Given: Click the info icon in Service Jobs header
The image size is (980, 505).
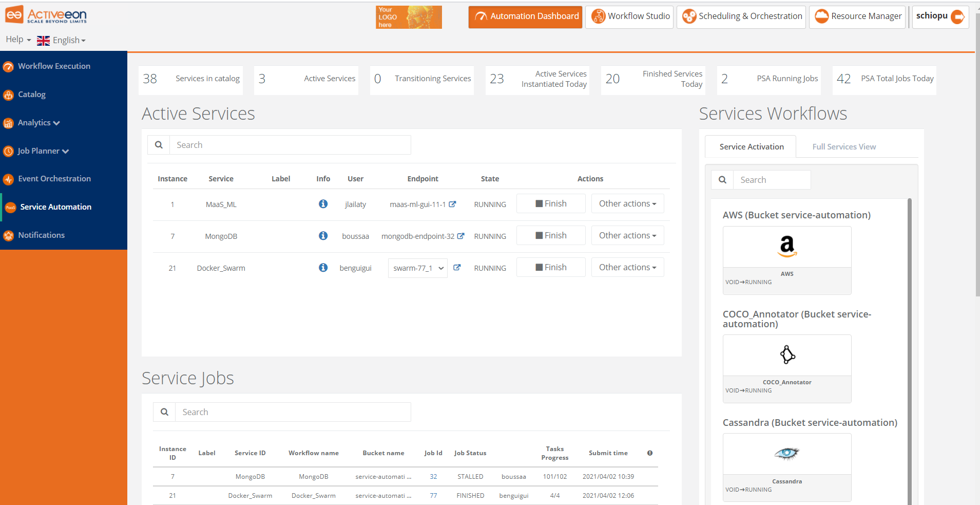Looking at the screenshot, I should (x=650, y=453).
